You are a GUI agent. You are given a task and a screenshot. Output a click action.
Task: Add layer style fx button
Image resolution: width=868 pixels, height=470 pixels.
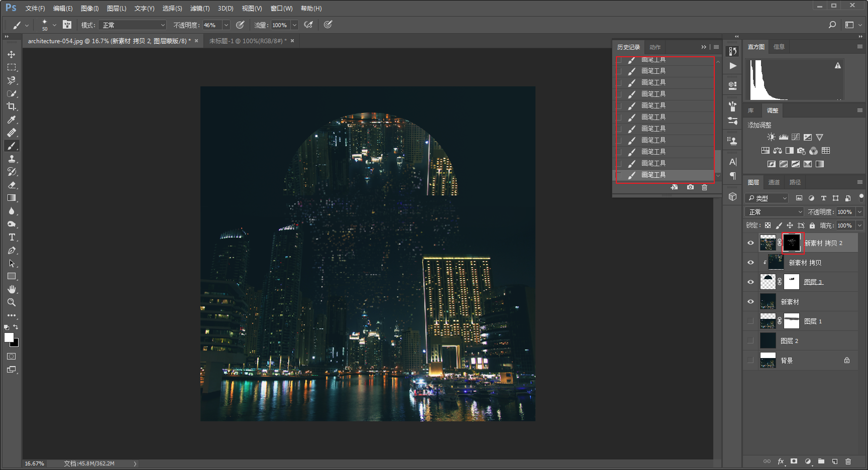click(781, 461)
